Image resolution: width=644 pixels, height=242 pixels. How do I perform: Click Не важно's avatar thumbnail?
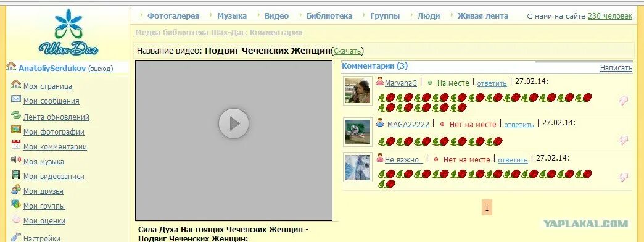tap(358, 167)
